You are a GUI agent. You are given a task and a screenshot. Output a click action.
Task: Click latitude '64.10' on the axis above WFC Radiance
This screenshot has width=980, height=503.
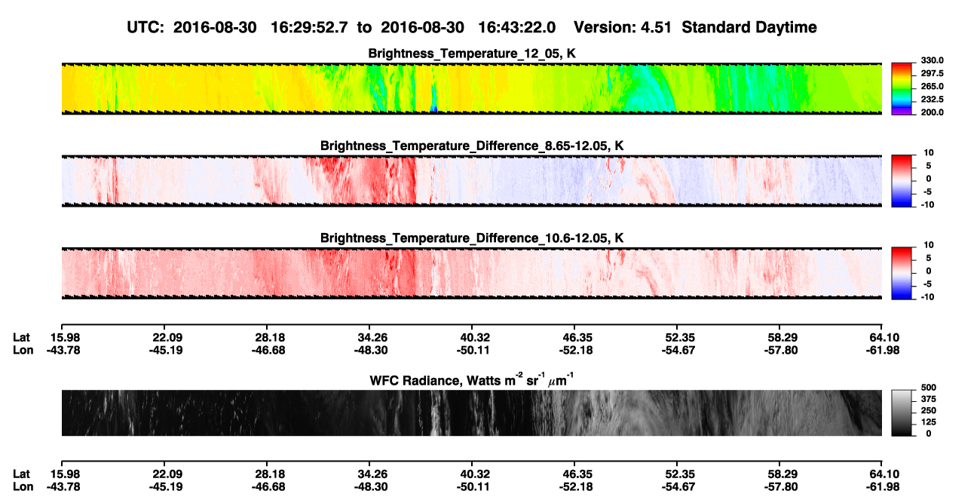tap(883, 337)
